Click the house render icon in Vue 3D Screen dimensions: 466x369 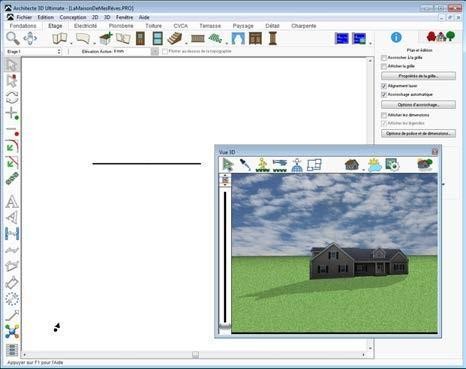351,165
